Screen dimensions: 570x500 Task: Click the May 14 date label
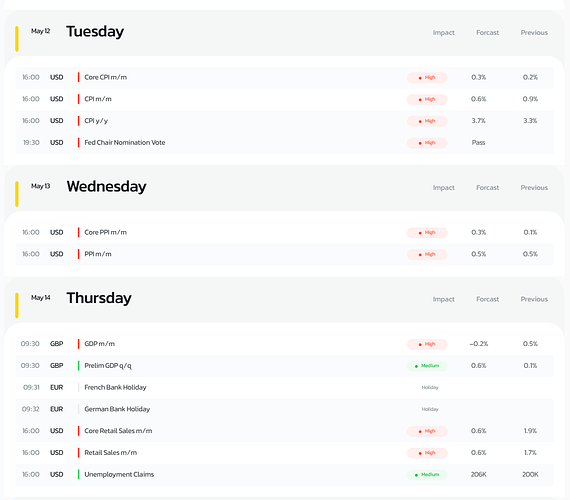(40, 298)
